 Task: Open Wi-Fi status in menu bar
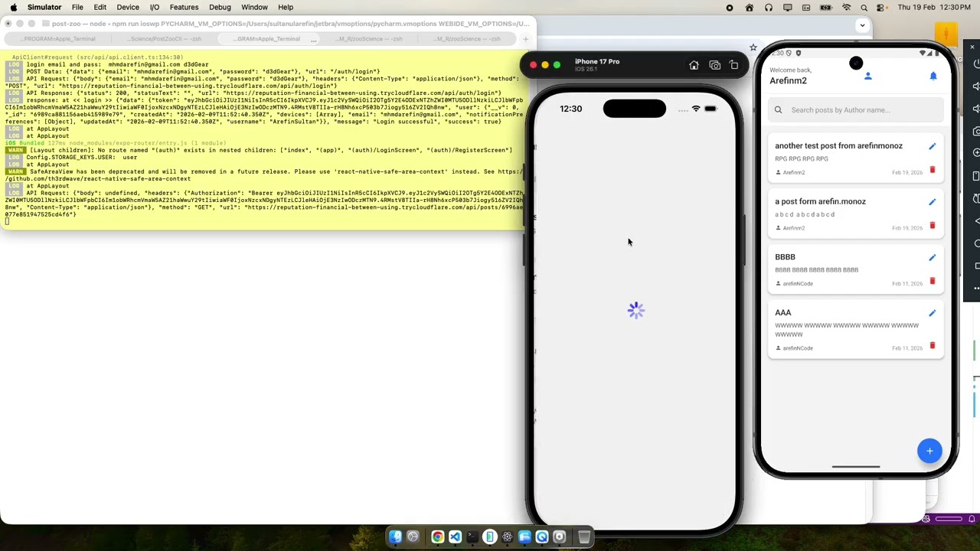coord(846,8)
